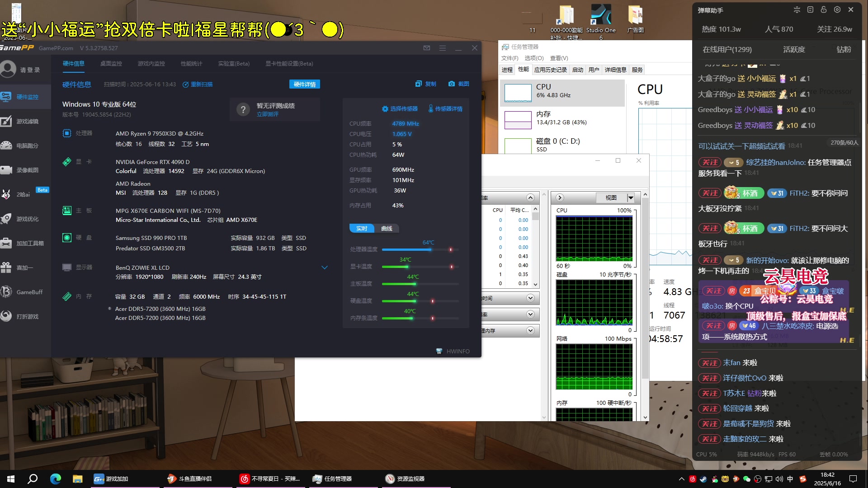Open the 喜加一 gift sidebar item
The image size is (868, 488).
25,267
